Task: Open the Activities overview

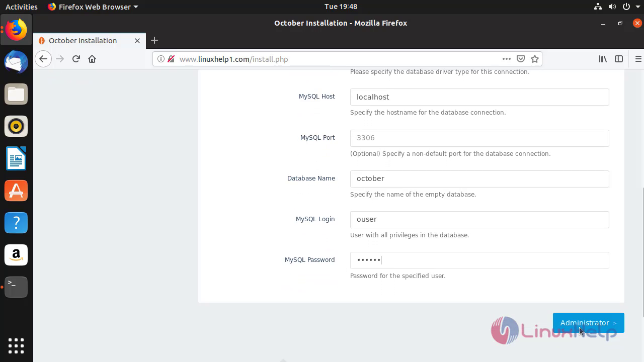Action: click(x=21, y=7)
